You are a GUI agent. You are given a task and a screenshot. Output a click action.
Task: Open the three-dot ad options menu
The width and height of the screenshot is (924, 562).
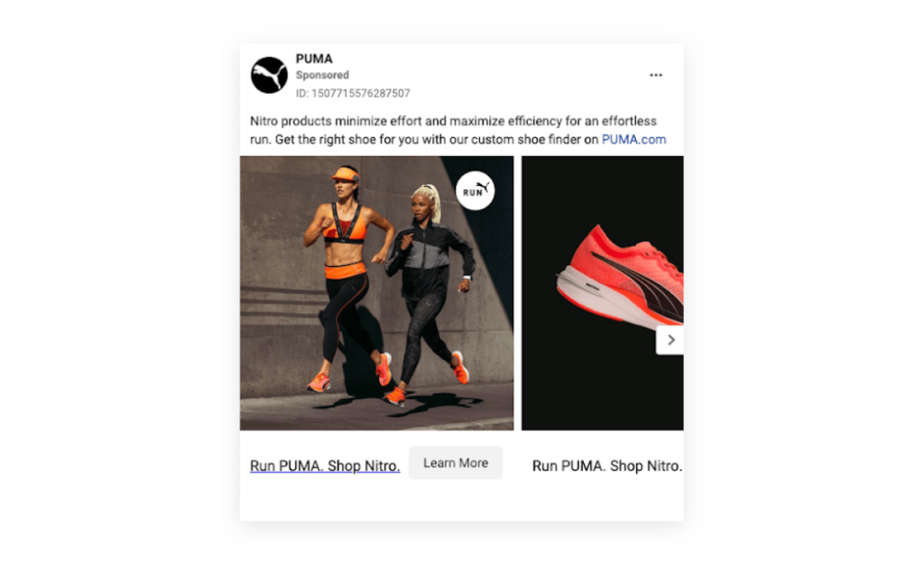[x=656, y=75]
